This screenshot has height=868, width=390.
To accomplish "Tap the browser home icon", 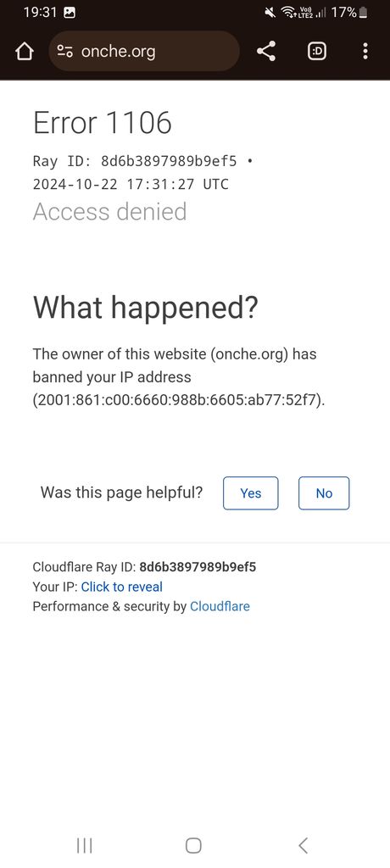I will [24, 52].
